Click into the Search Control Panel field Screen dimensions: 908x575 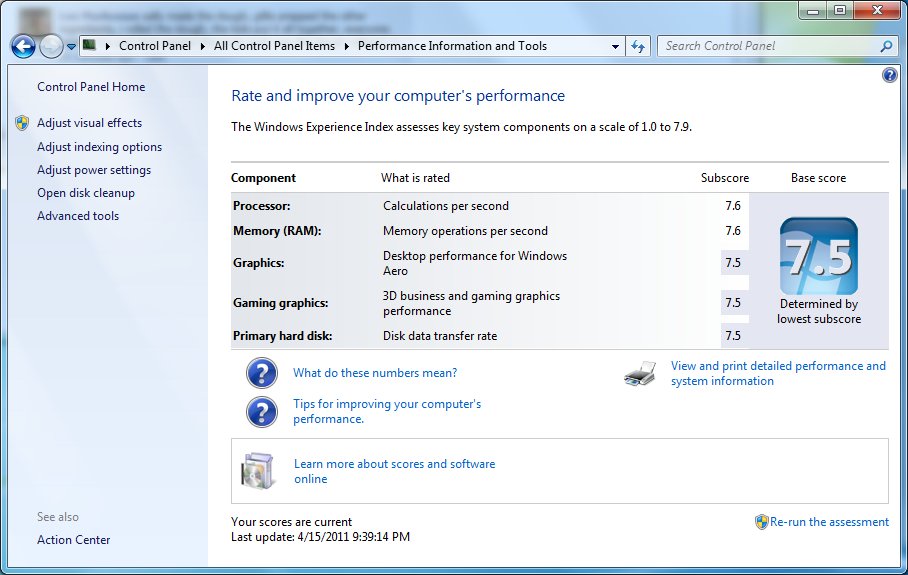coord(765,46)
